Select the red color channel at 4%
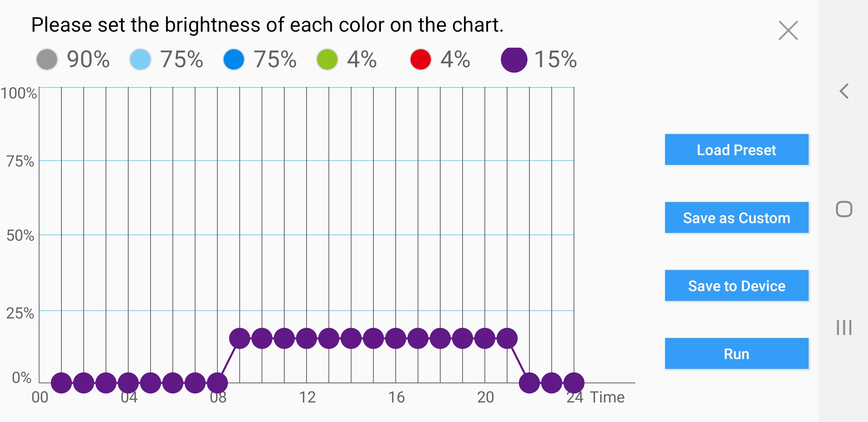The width and height of the screenshot is (868, 422). [x=421, y=59]
